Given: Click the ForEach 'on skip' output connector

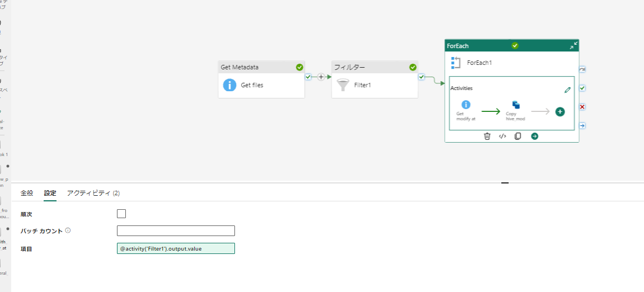Looking at the screenshot, I should point(582,69).
